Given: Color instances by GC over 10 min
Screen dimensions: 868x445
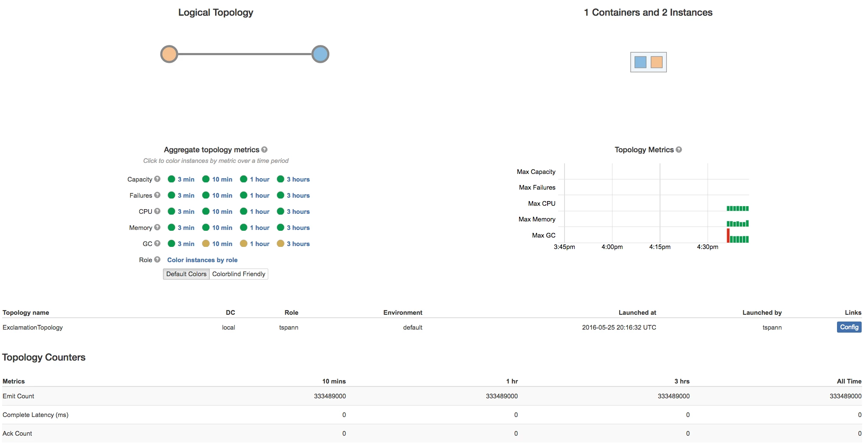Looking at the screenshot, I should click(x=217, y=244).
